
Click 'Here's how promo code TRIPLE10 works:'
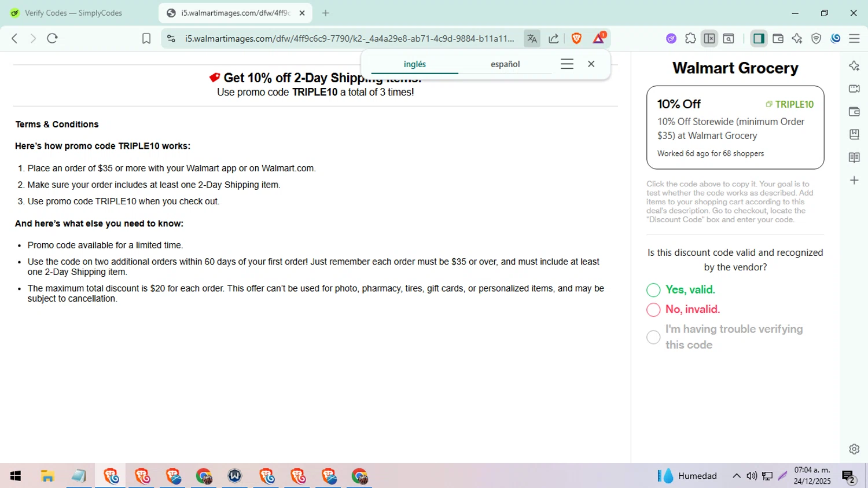[x=102, y=146]
